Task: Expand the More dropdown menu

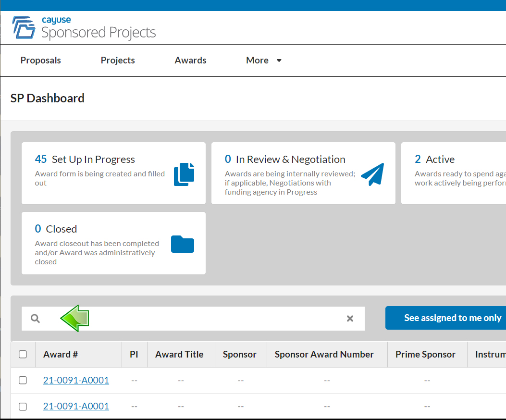Action: point(264,61)
